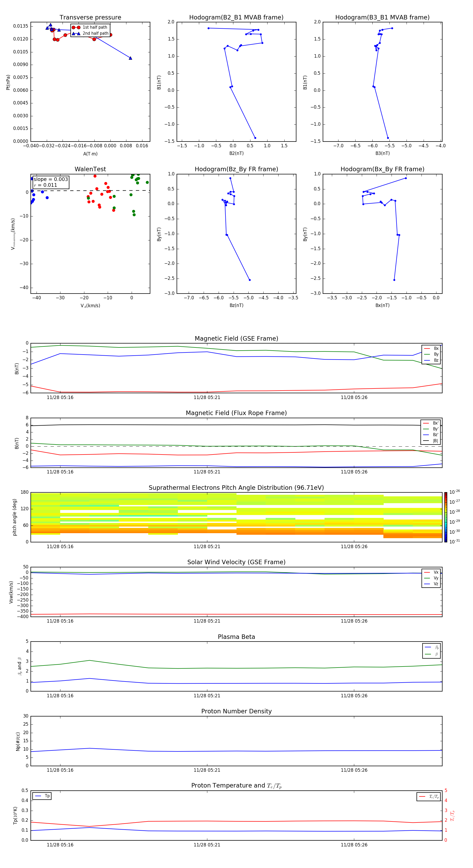
Task: Click the |B| legend entry in Flux Rope plot
Action: coord(431,441)
